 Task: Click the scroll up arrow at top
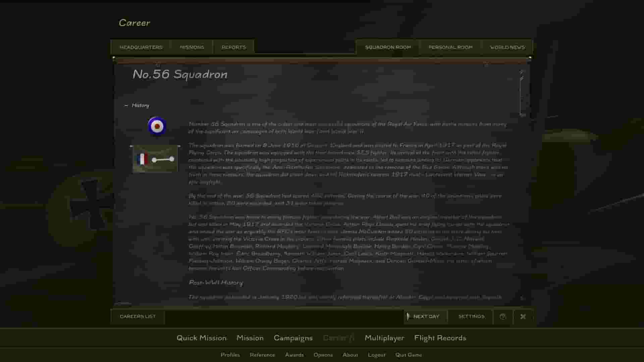pyautogui.click(x=522, y=71)
